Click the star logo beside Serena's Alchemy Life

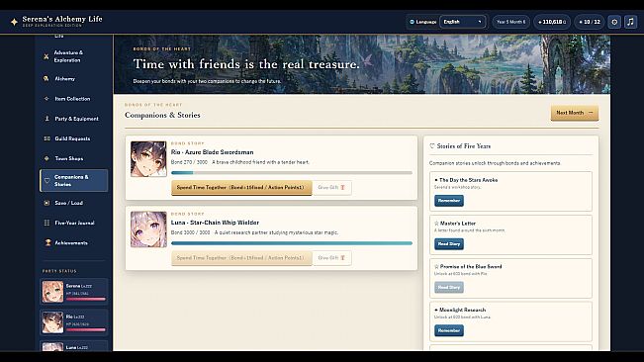tap(14, 22)
